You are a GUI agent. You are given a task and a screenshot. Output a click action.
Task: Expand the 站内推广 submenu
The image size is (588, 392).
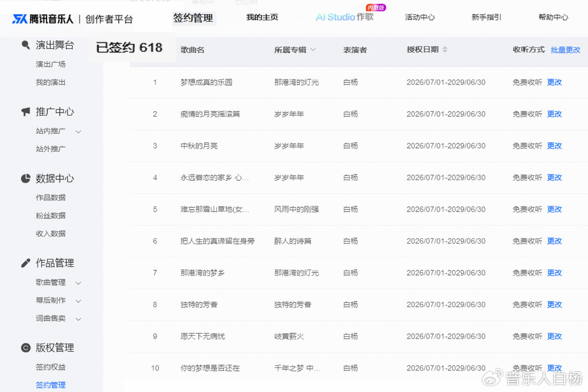[78, 131]
